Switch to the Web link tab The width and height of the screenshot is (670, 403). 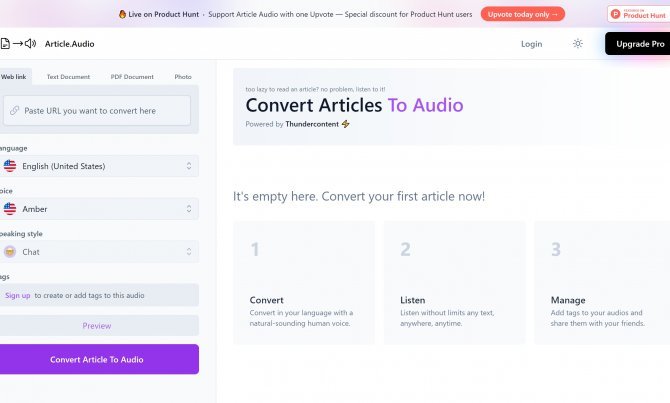(x=14, y=77)
